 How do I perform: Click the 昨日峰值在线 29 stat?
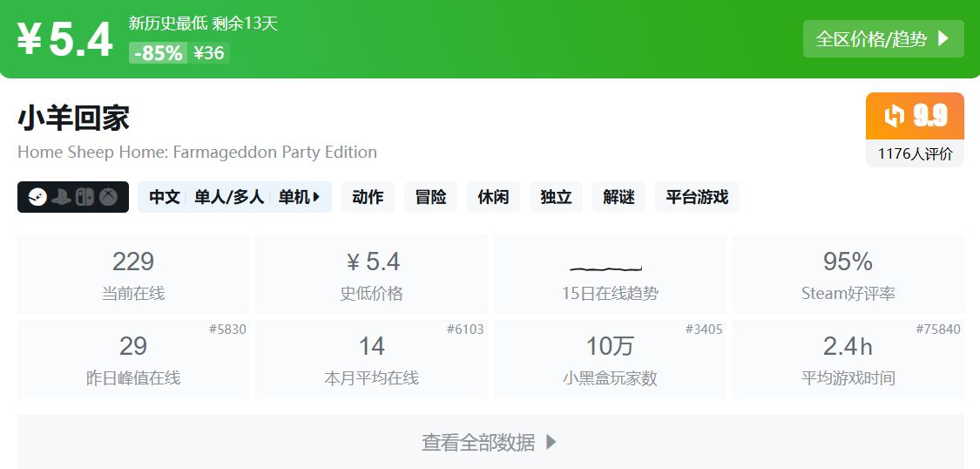(x=133, y=359)
